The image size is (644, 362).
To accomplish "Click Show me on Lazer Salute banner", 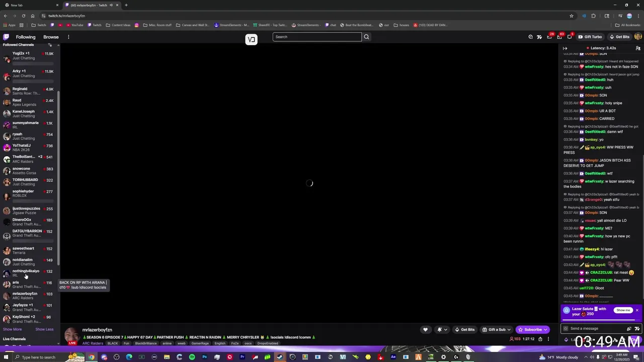I will click(x=623, y=310).
